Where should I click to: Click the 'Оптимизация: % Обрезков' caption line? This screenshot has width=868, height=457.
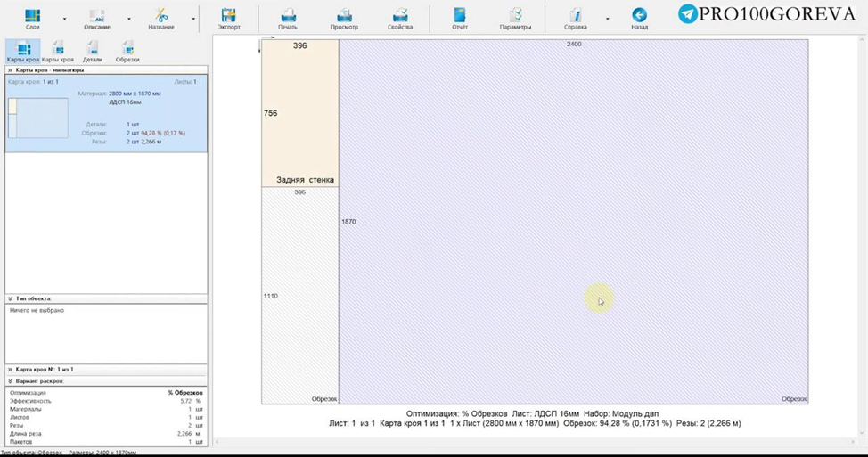[x=532, y=414]
